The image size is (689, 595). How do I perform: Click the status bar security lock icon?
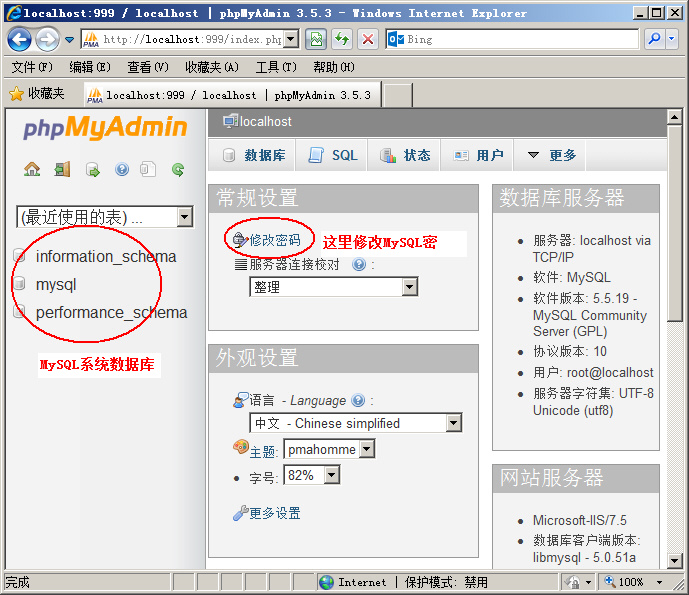(573, 582)
